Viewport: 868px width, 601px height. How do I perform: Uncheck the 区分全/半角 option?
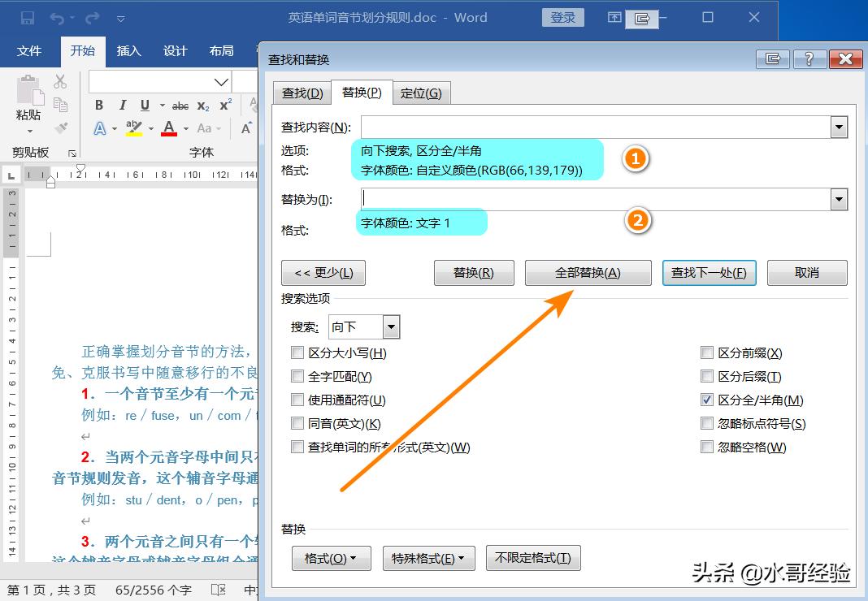(707, 400)
